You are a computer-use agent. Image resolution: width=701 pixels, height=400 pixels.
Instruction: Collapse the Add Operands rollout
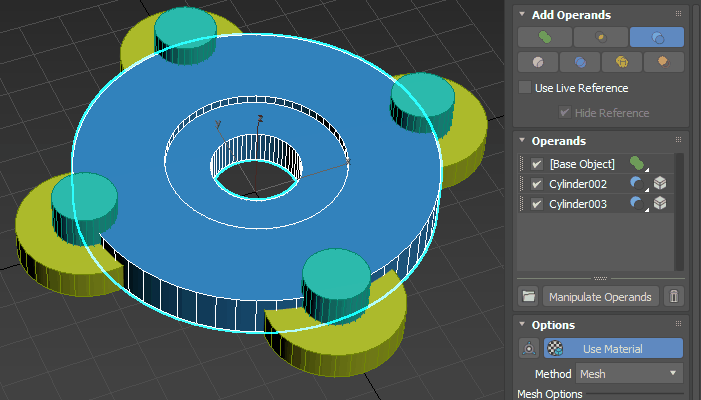click(x=522, y=14)
